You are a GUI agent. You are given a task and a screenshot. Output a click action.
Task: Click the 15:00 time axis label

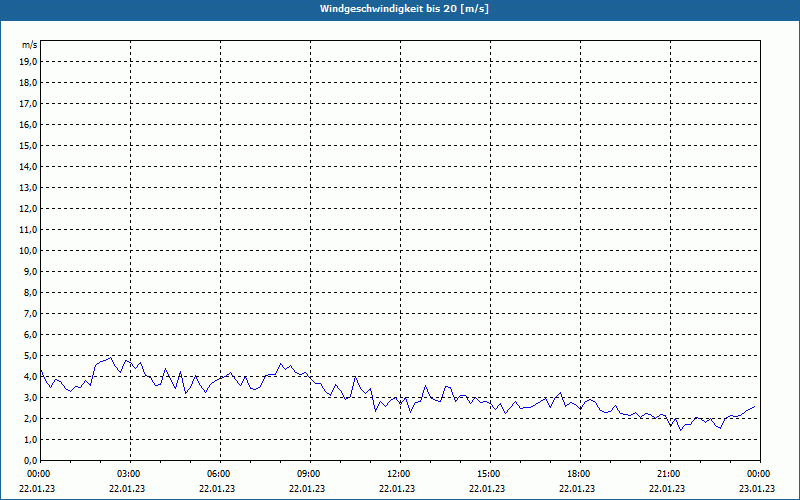click(x=489, y=474)
